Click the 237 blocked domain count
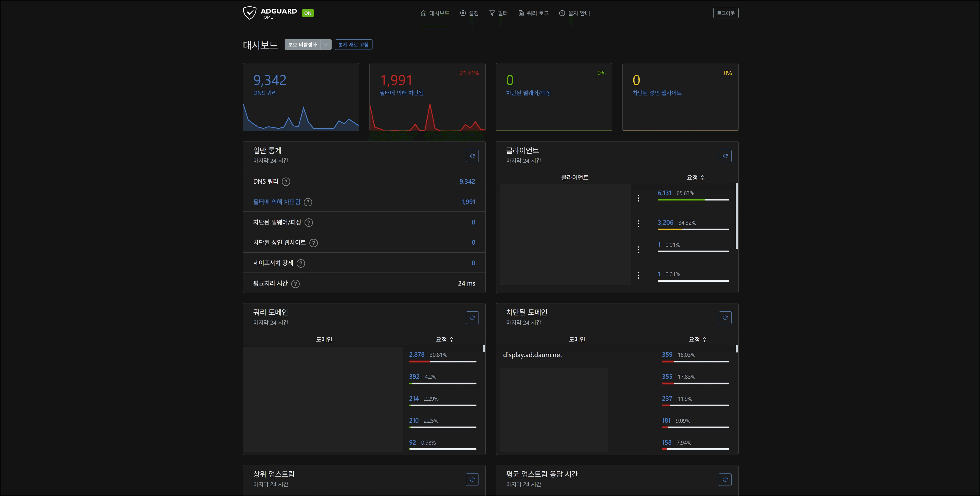This screenshot has height=496, width=980. pyautogui.click(x=667, y=399)
